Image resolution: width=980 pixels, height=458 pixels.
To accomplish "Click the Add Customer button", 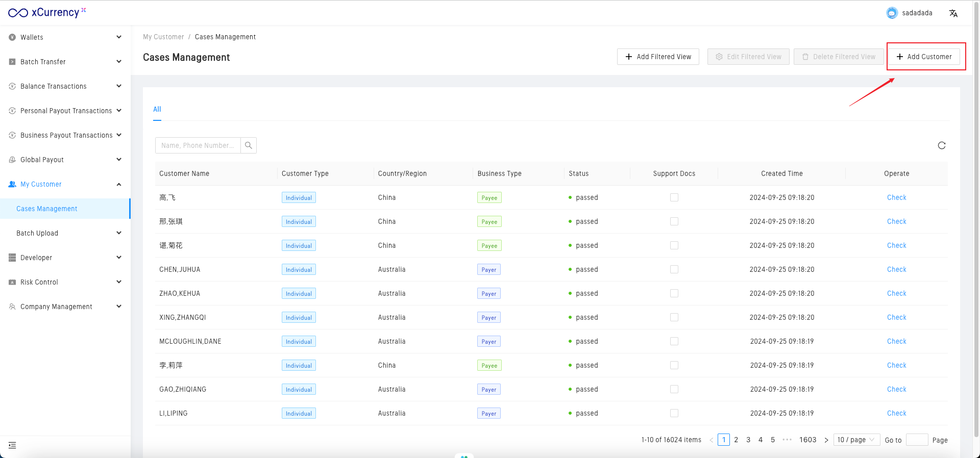I will (x=924, y=57).
